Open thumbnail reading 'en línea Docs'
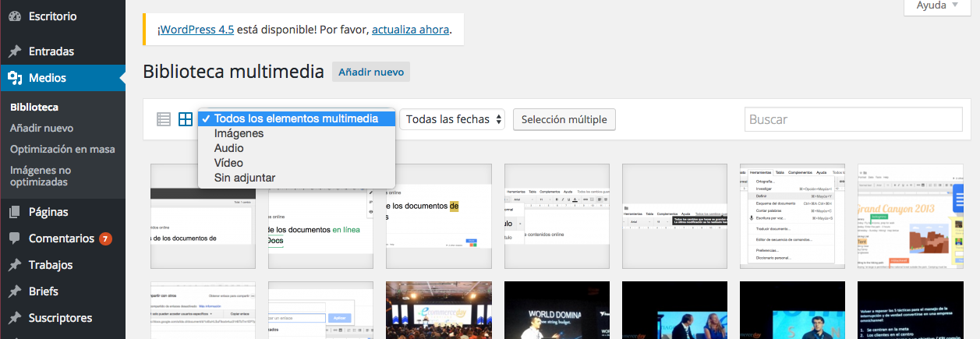The width and height of the screenshot is (980, 339). pos(319,217)
